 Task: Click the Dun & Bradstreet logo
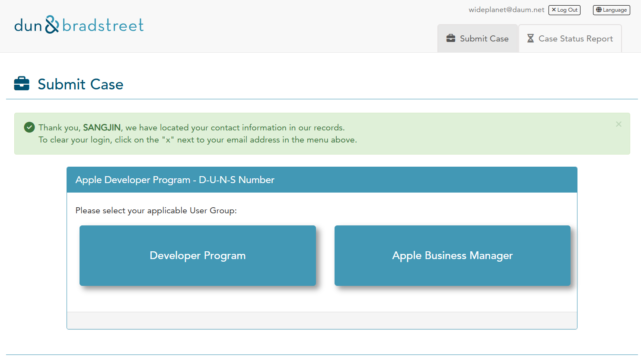pyautogui.click(x=79, y=25)
